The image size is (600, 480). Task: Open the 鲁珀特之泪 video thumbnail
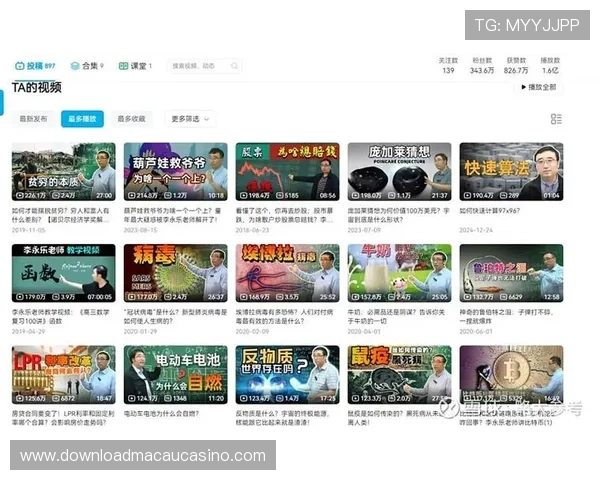511,273
